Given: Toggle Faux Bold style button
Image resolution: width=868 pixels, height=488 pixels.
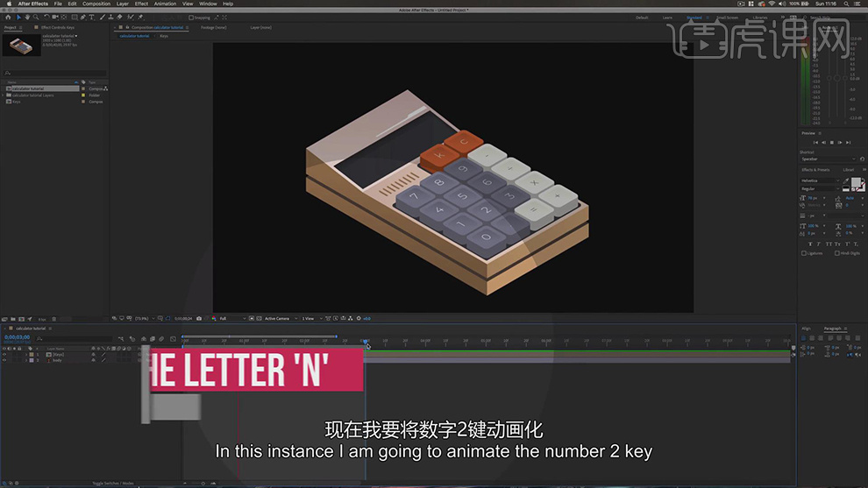Looking at the screenshot, I should [810, 244].
